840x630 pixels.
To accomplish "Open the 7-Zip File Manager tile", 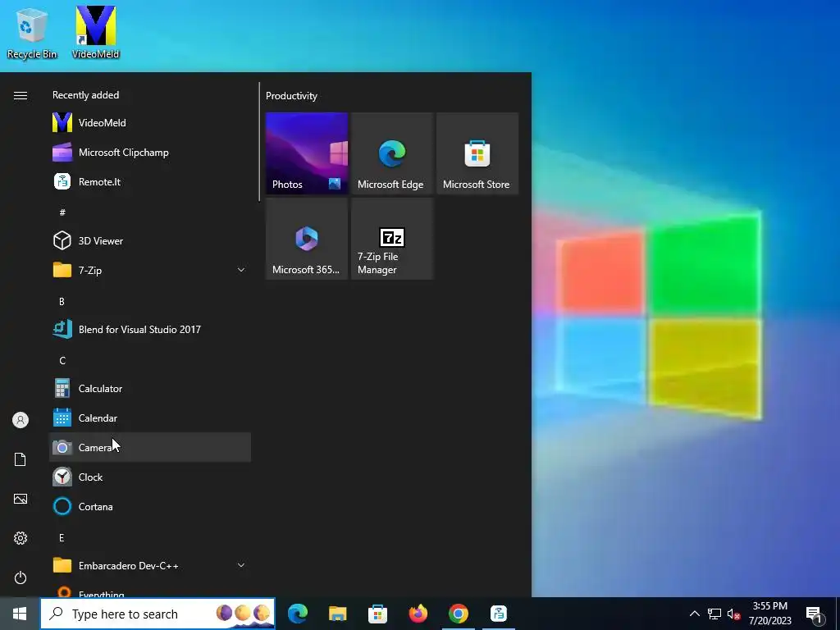I will point(392,239).
